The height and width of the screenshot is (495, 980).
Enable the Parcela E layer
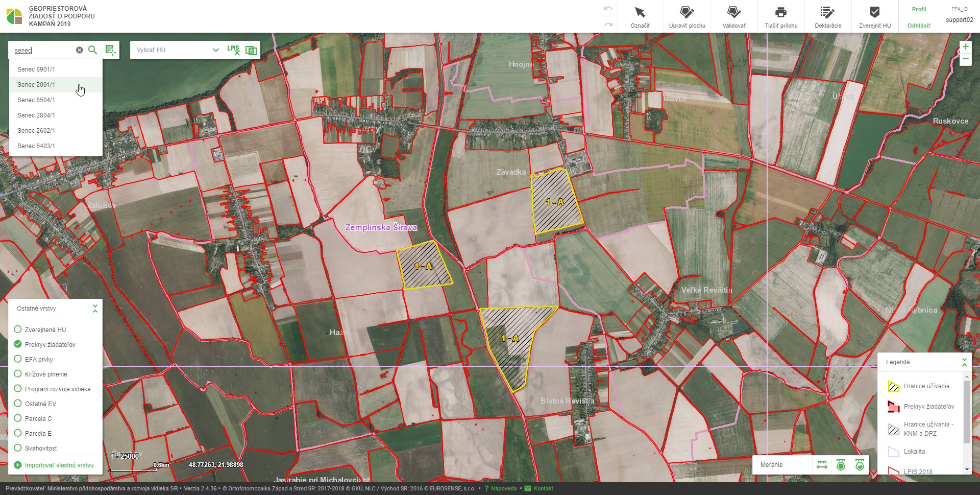coord(17,433)
